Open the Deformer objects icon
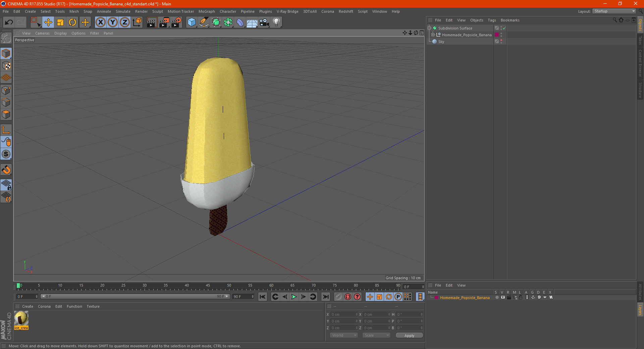Viewport: 644px width, 349px height. [240, 22]
